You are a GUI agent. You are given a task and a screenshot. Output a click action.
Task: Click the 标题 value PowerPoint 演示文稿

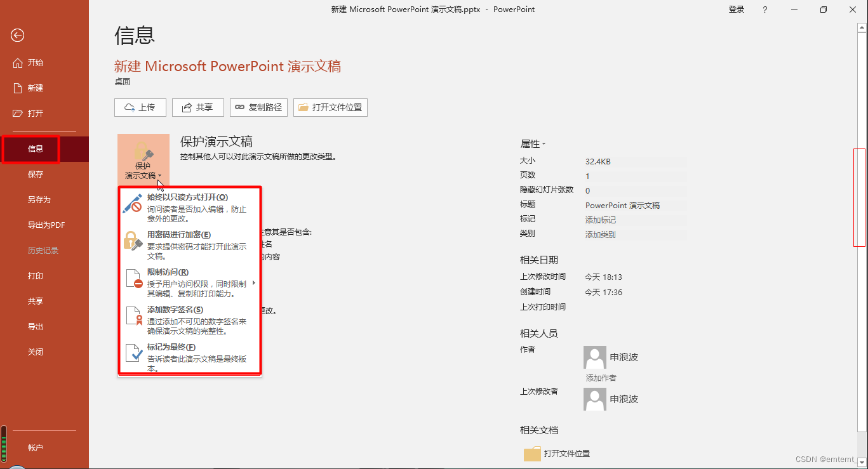[636, 205]
